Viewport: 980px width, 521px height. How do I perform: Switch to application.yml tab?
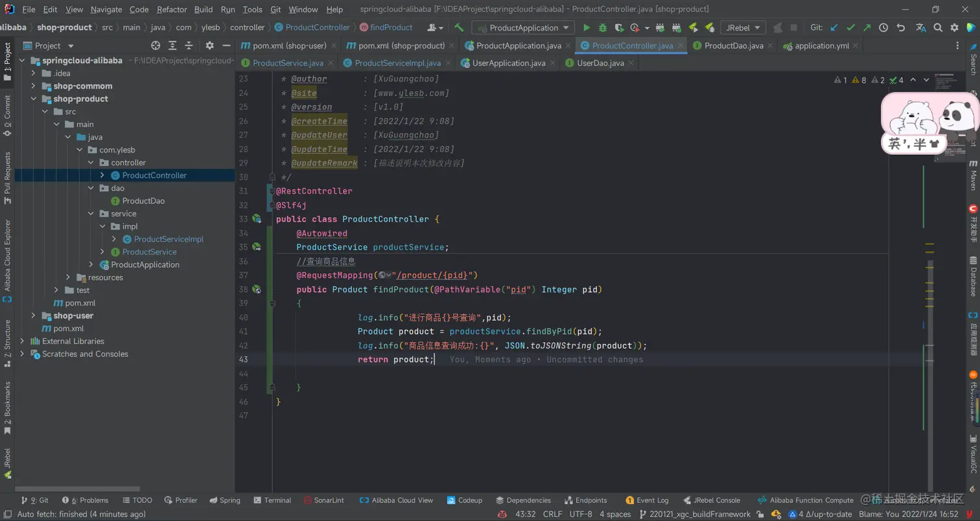(x=821, y=46)
